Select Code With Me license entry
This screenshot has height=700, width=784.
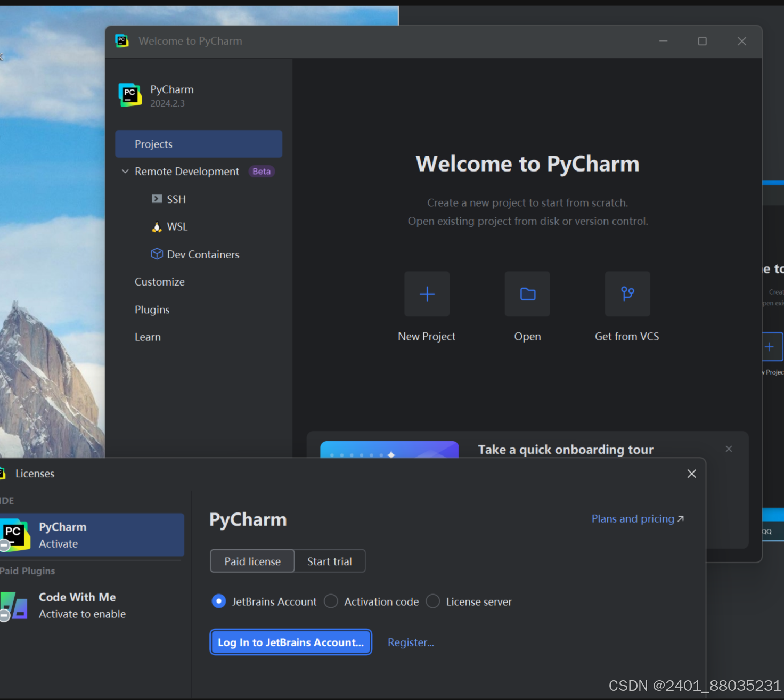[92, 606]
